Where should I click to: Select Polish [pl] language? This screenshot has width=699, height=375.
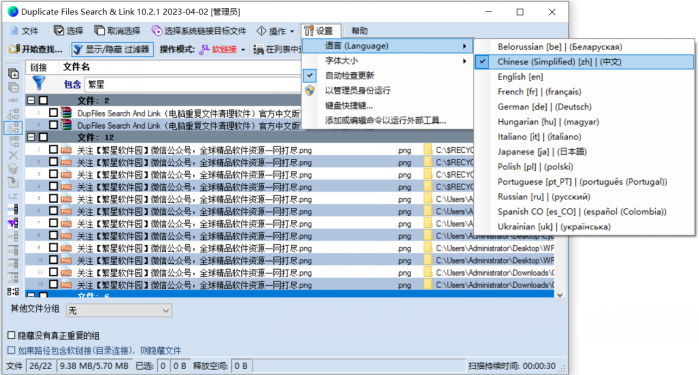coord(584,167)
